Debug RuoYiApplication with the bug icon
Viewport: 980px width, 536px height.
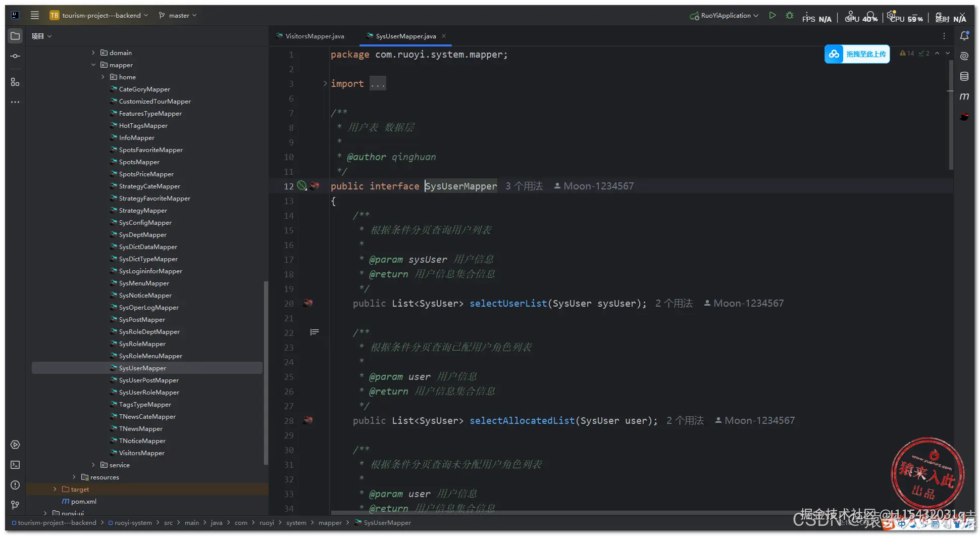click(790, 15)
